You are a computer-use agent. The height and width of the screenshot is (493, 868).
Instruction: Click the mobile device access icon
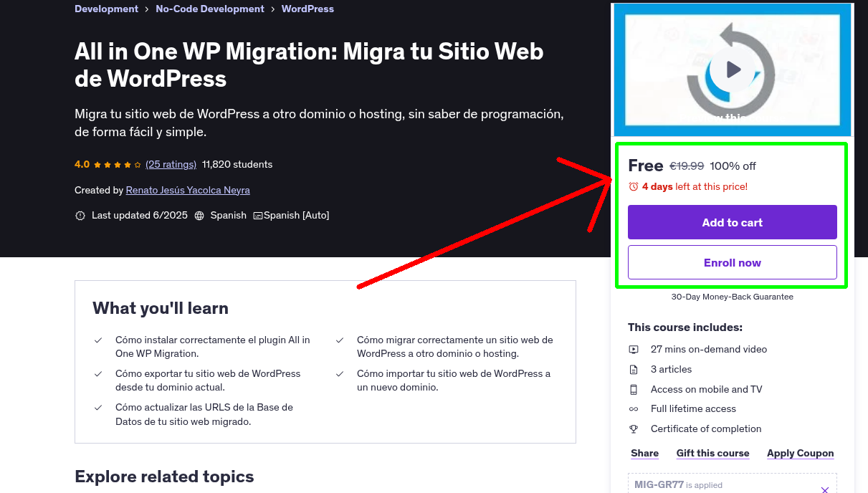634,389
